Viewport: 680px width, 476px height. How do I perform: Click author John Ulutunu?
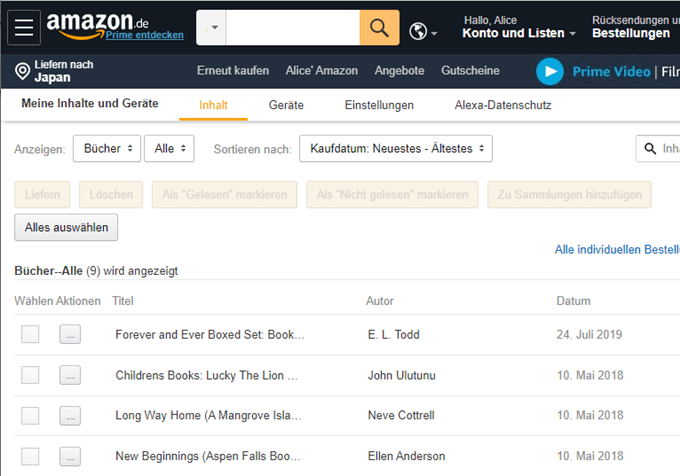(402, 375)
